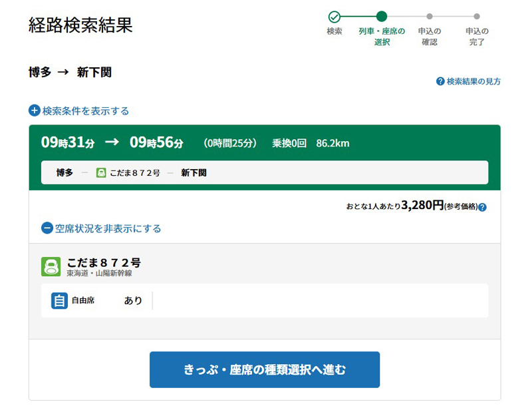532x420 pixels.
Task: Click the blue 自 unreserved seat icon
Action: 60,301
